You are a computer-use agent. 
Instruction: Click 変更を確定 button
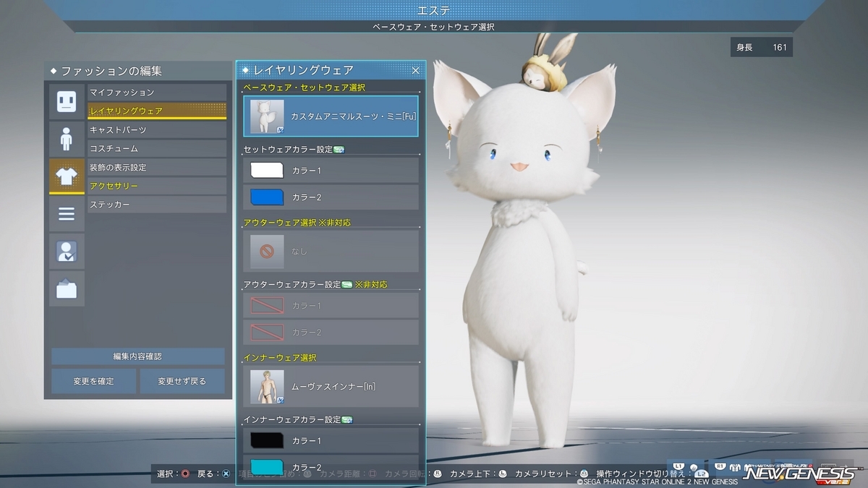tap(93, 381)
